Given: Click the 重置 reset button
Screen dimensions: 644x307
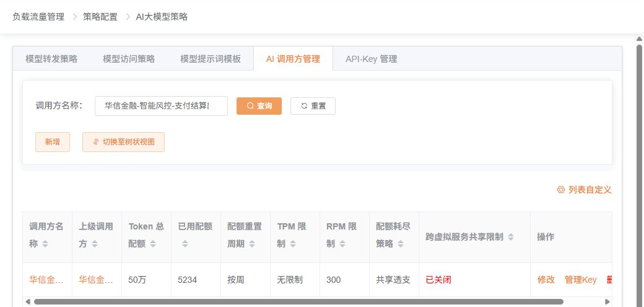Looking at the screenshot, I should click(313, 106).
